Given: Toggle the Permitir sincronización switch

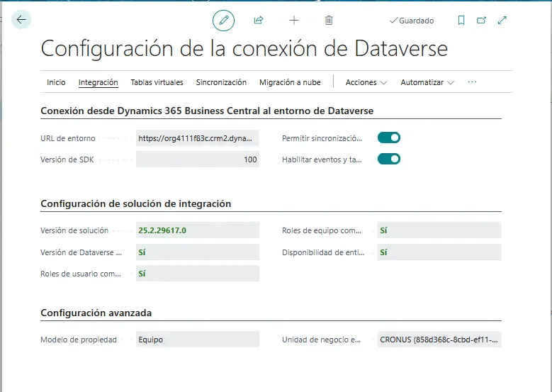Looking at the screenshot, I should pos(388,138).
